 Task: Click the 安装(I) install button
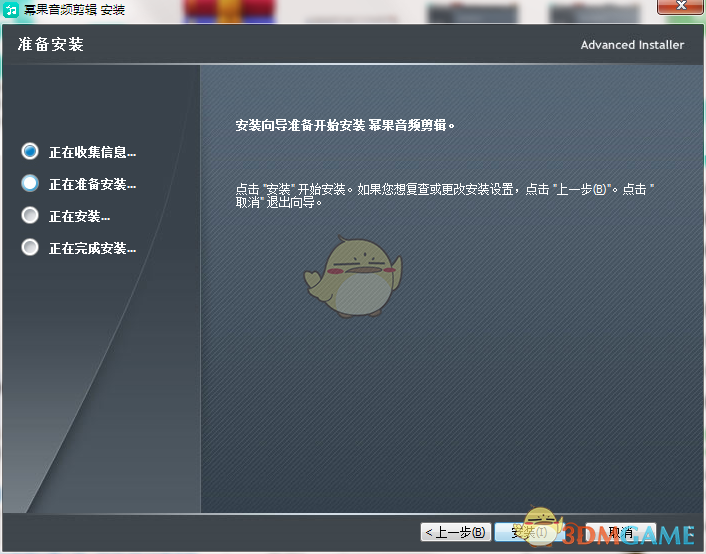tap(530, 532)
